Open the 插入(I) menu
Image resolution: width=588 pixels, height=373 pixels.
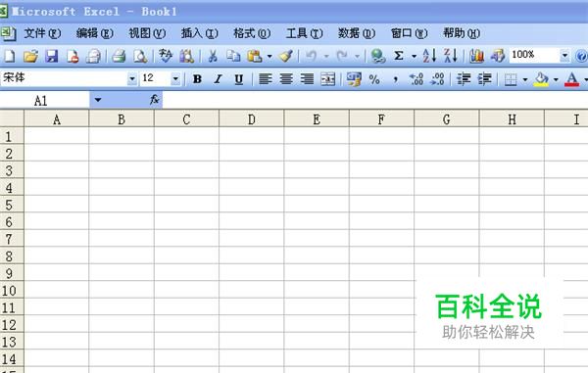click(199, 33)
